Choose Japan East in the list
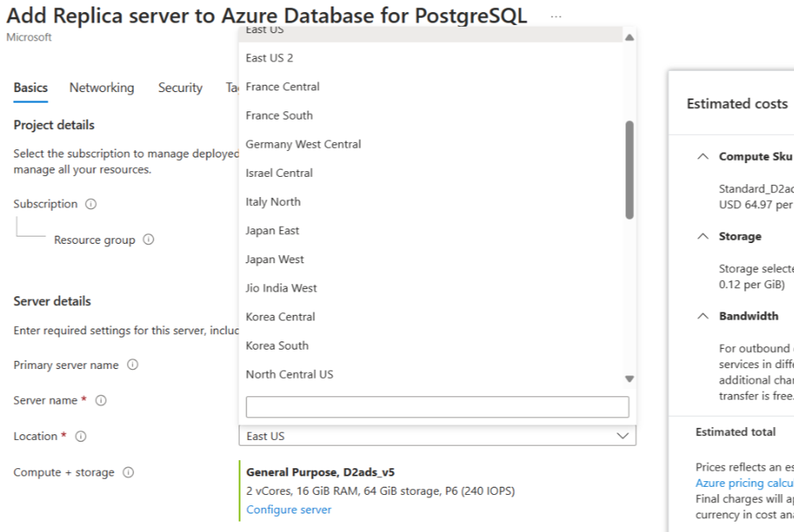This screenshot has height=532, width=794. click(x=431, y=231)
